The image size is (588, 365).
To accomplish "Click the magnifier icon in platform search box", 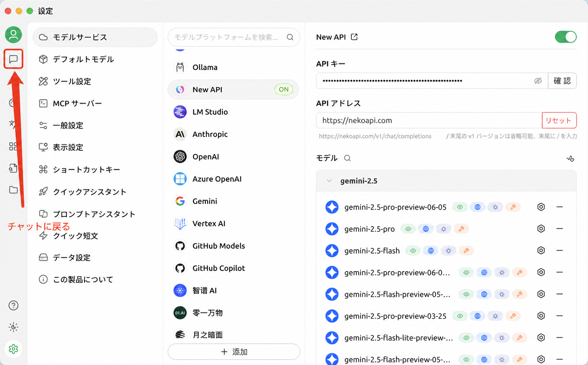I will pyautogui.click(x=290, y=37).
